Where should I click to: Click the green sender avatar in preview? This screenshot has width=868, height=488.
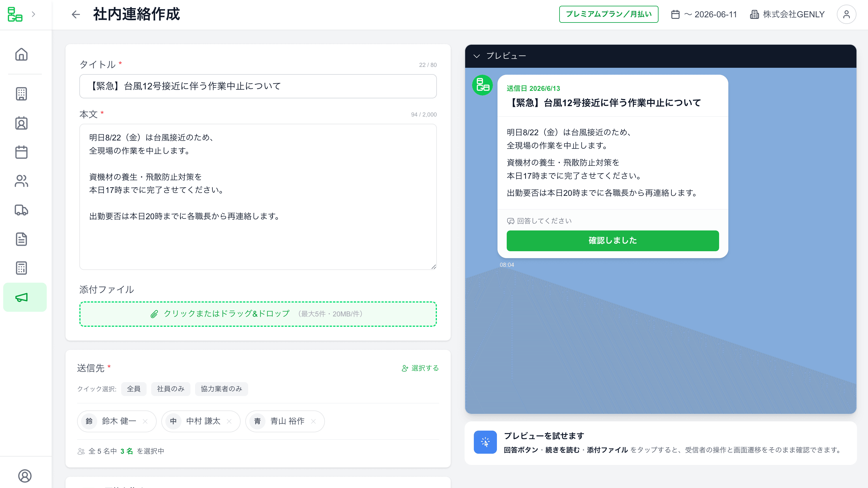[482, 85]
